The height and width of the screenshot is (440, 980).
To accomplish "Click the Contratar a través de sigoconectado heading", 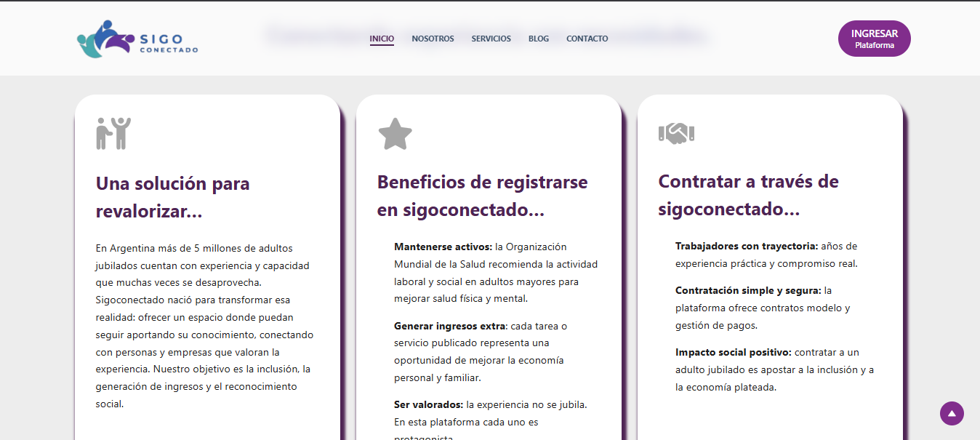I will click(749, 195).
